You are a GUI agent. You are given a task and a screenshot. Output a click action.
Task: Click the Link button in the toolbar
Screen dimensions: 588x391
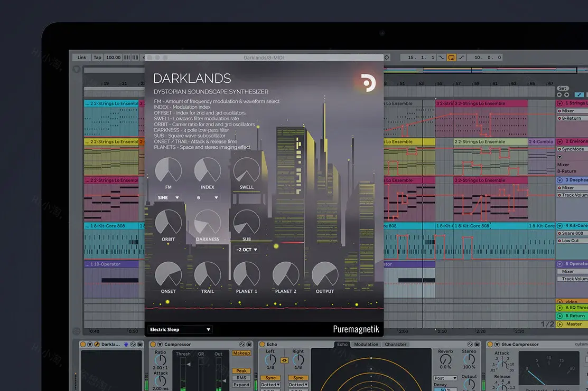[x=81, y=58]
